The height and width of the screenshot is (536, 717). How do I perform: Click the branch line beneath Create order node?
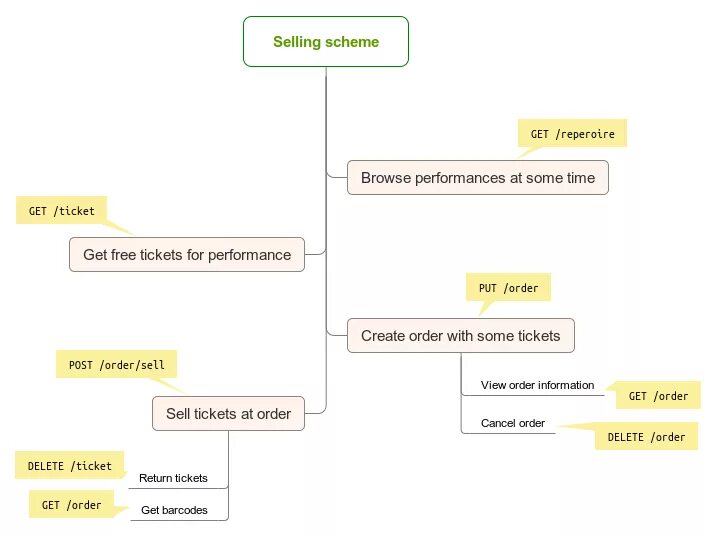pyautogui.click(x=461, y=372)
